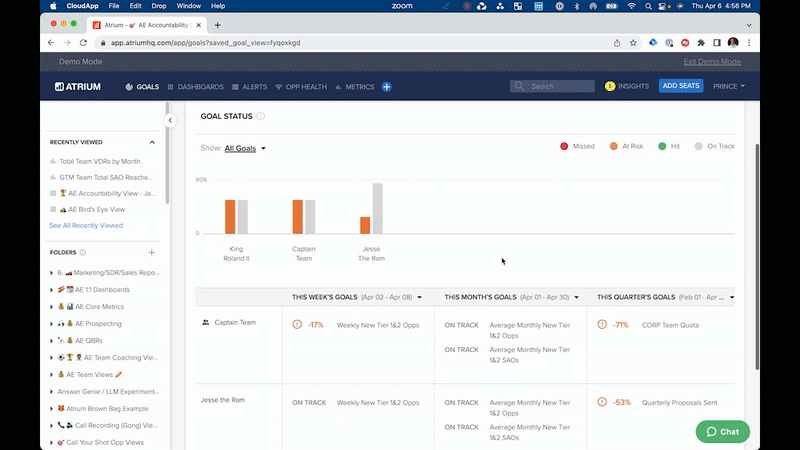Click the Folders info icon
The height and width of the screenshot is (450, 800).
coord(83,252)
